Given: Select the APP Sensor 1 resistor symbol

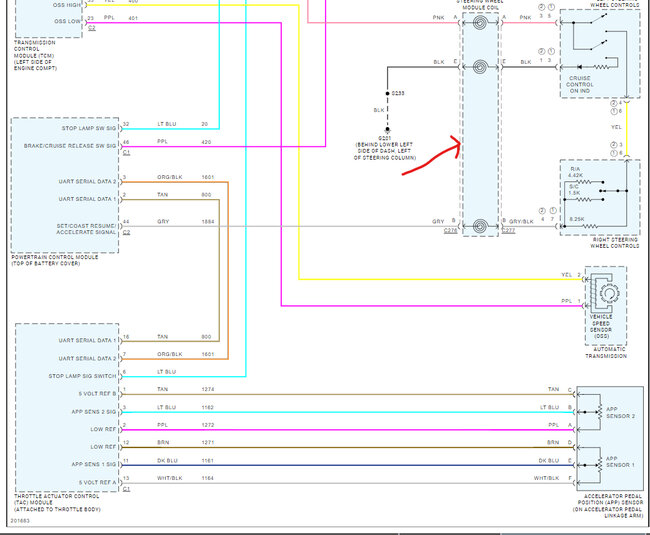Looking at the screenshot, I should pos(599,465).
